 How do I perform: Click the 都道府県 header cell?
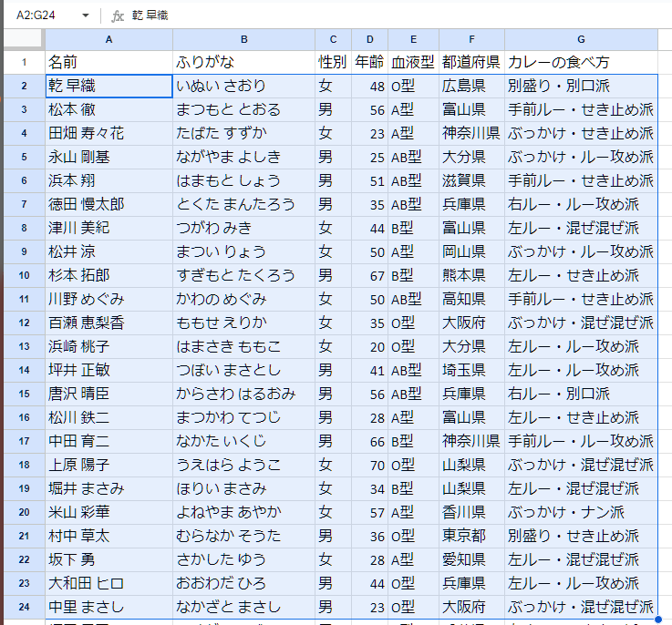click(471, 63)
